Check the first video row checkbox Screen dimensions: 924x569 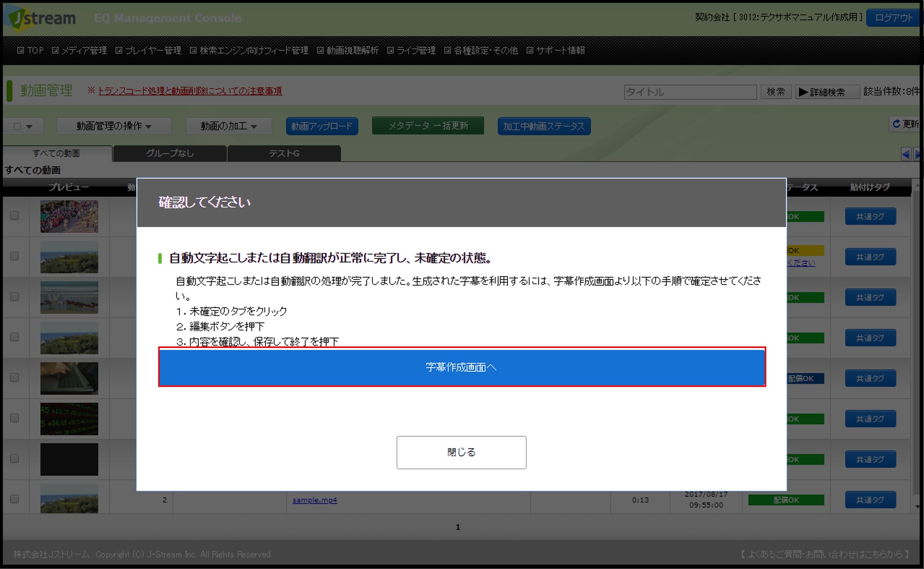tap(15, 215)
